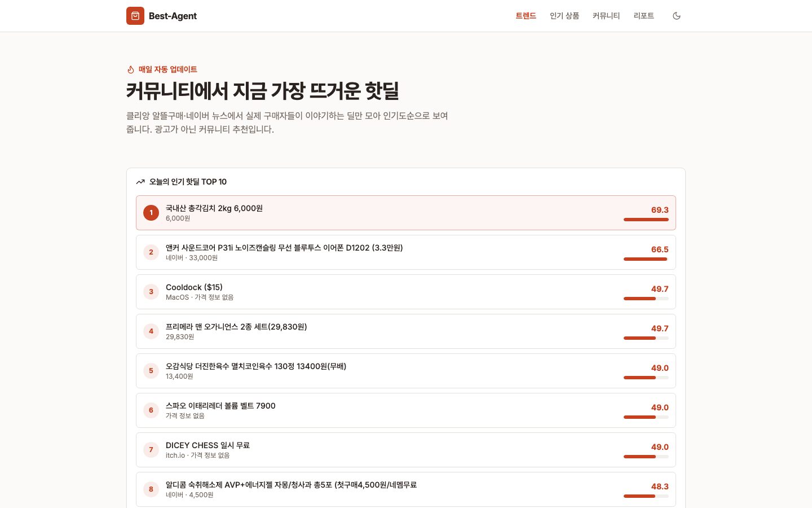Click the 매일 자동 업데이트 label

[x=168, y=69]
